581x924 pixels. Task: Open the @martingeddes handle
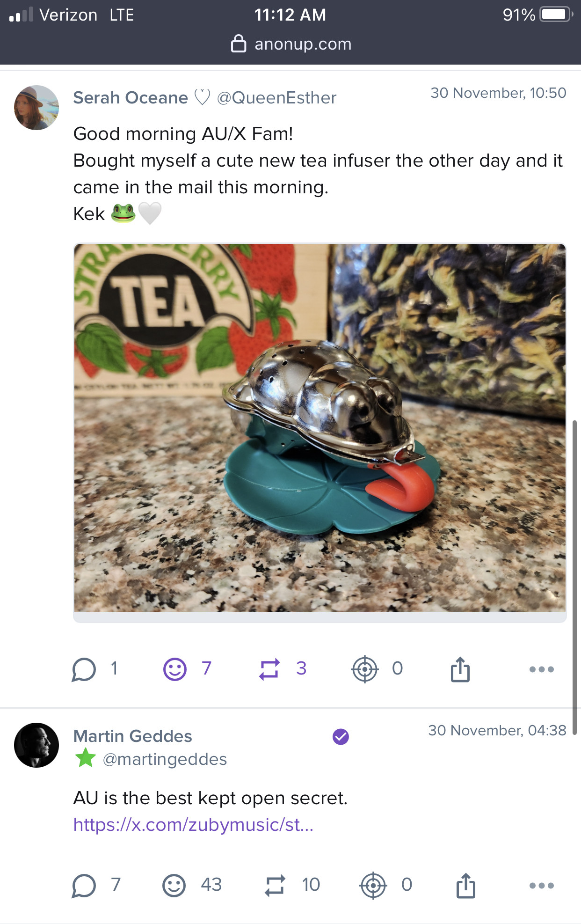(x=165, y=759)
